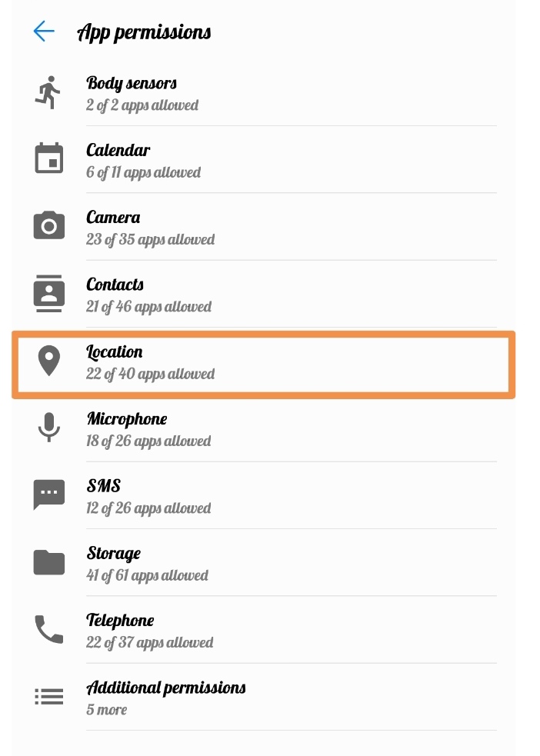Tap the Additional permissions list icon
The image size is (540, 756).
pyautogui.click(x=48, y=696)
